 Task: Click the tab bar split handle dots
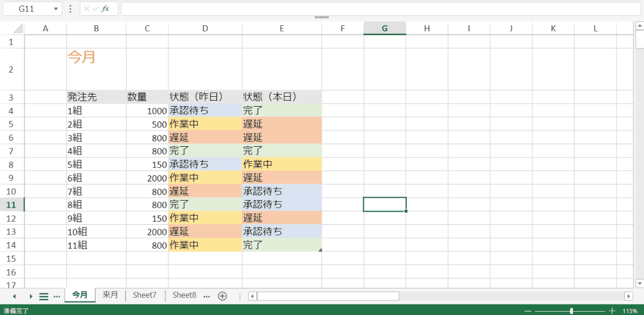coord(241,296)
